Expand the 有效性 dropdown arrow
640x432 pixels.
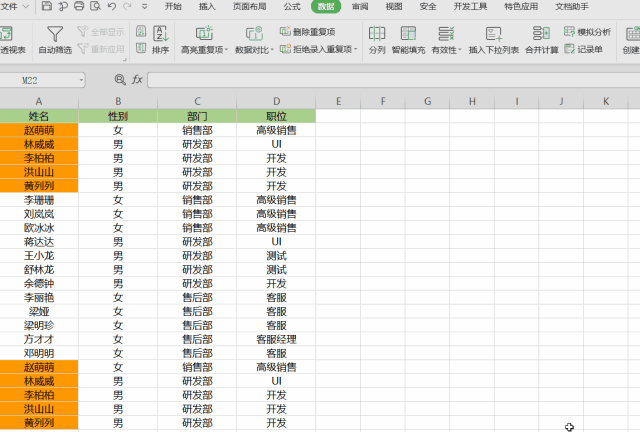pyautogui.click(x=460, y=50)
